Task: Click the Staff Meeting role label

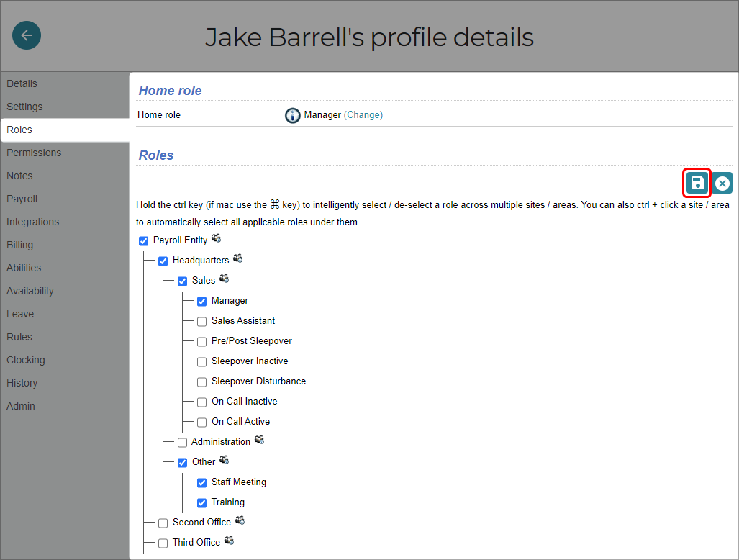Action: tap(238, 482)
